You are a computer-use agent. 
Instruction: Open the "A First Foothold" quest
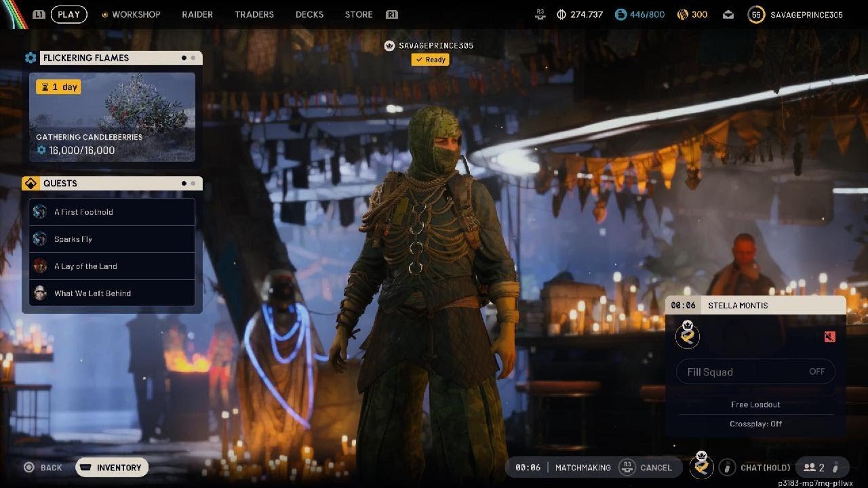[112, 212]
